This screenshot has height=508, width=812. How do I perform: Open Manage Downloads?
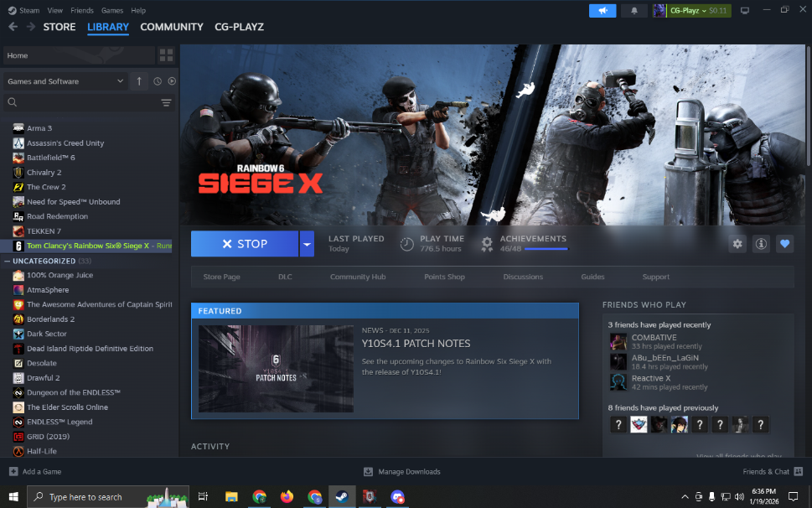(x=402, y=472)
